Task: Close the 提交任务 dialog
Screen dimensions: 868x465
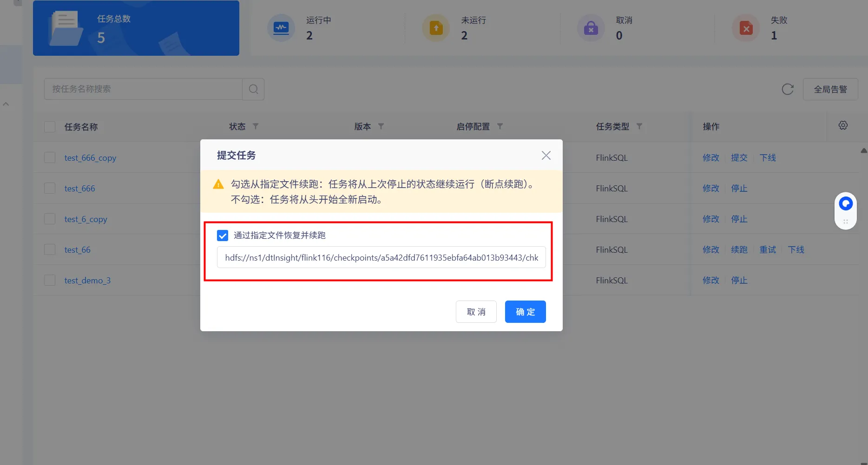Action: pyautogui.click(x=546, y=156)
